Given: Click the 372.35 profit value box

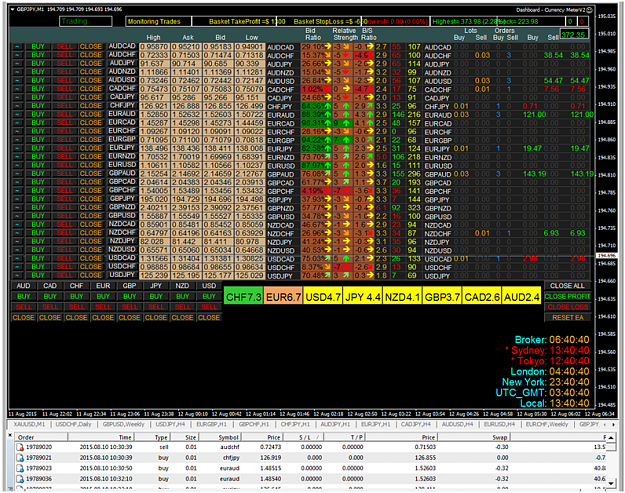Looking at the screenshot, I should [x=574, y=35].
